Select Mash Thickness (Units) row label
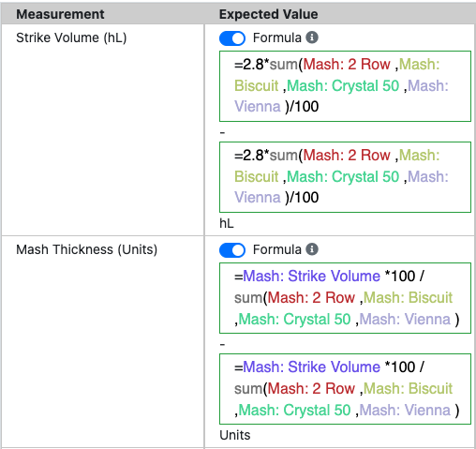This screenshot has width=476, height=449. (87, 249)
